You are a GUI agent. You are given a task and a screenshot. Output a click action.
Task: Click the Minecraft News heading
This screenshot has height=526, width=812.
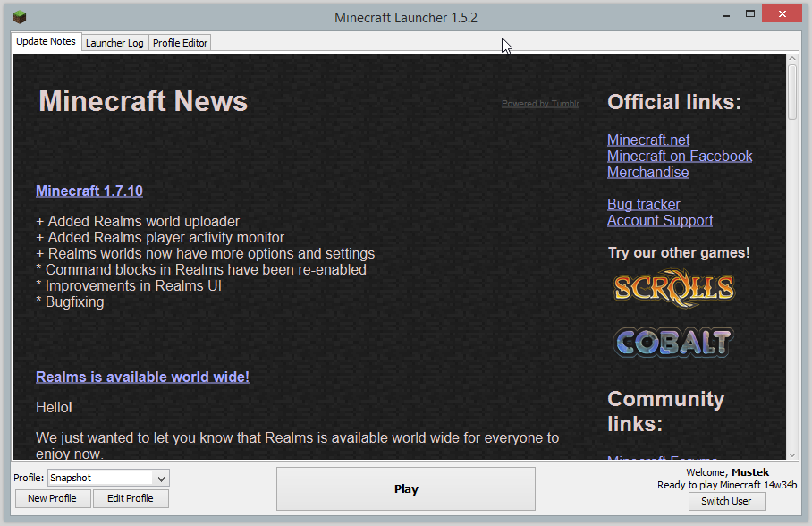[143, 100]
